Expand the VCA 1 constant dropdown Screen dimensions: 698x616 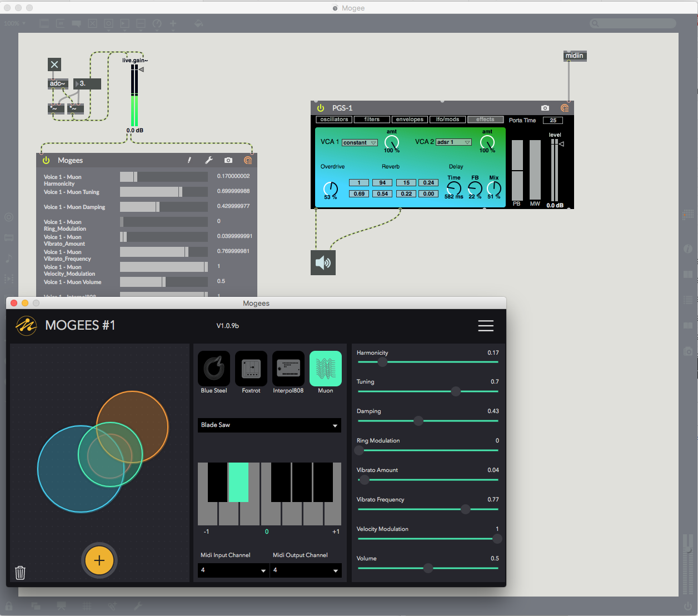(x=360, y=143)
